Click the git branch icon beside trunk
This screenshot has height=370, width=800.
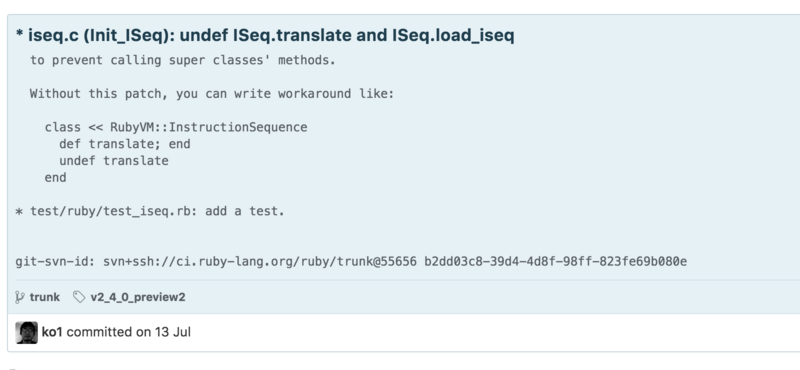[x=19, y=297]
